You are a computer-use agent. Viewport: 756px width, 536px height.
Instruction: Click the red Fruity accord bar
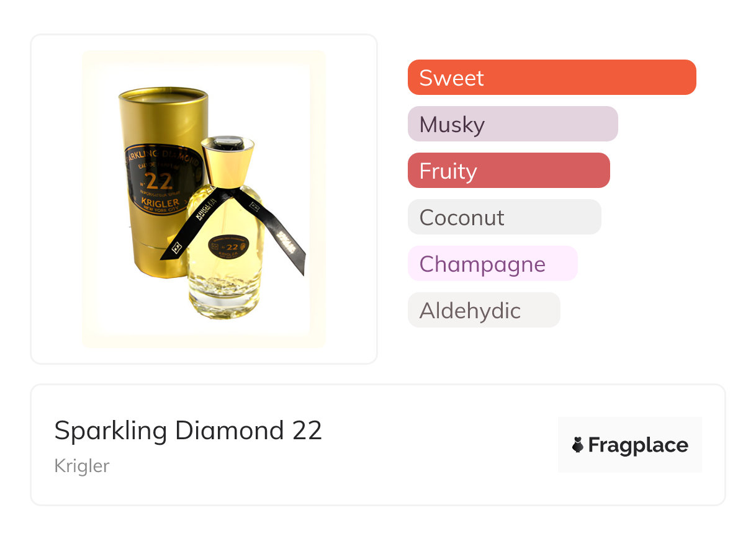pos(508,171)
